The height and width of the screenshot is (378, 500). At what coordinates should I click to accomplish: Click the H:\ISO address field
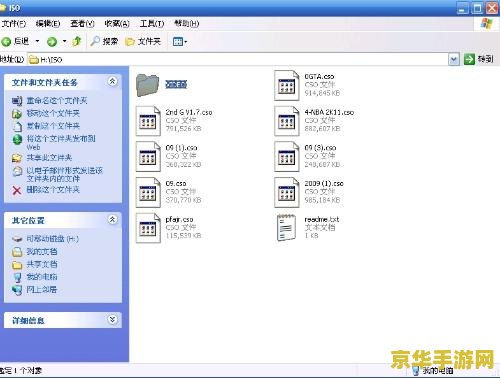pyautogui.click(x=238, y=60)
